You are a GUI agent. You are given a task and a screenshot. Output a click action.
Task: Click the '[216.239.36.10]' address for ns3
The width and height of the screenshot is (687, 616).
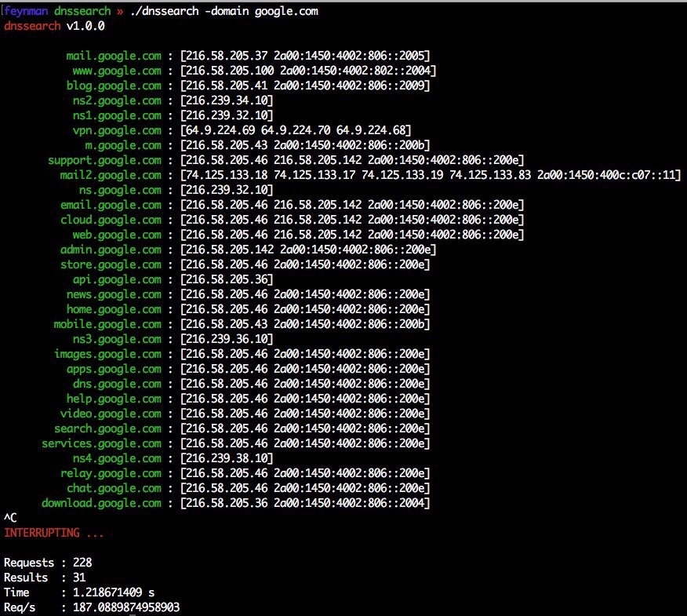click(x=227, y=339)
